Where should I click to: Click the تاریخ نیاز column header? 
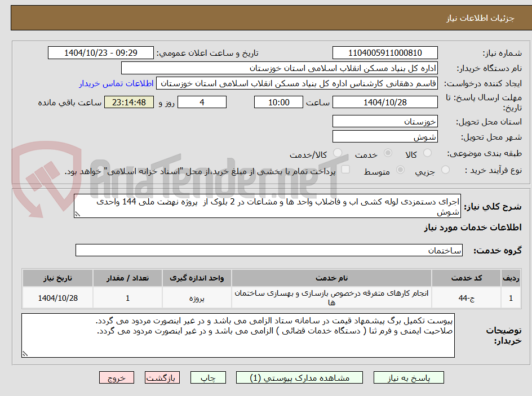coord(57,278)
